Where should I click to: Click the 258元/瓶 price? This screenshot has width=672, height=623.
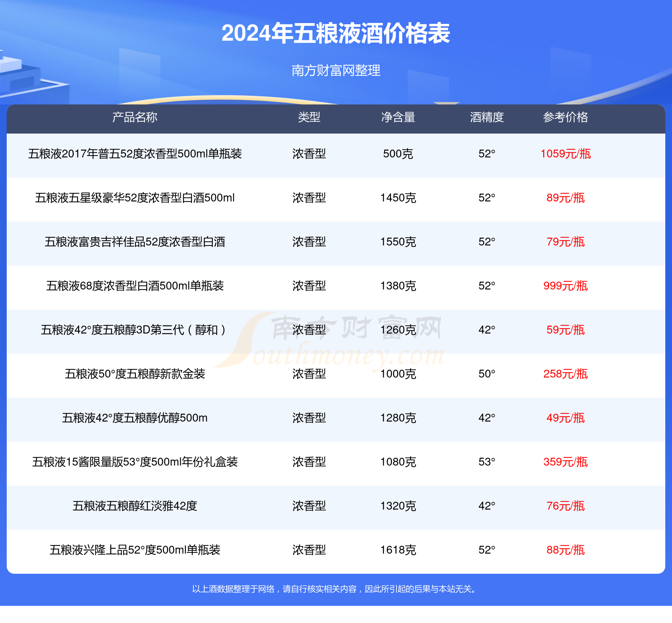pyautogui.click(x=566, y=374)
